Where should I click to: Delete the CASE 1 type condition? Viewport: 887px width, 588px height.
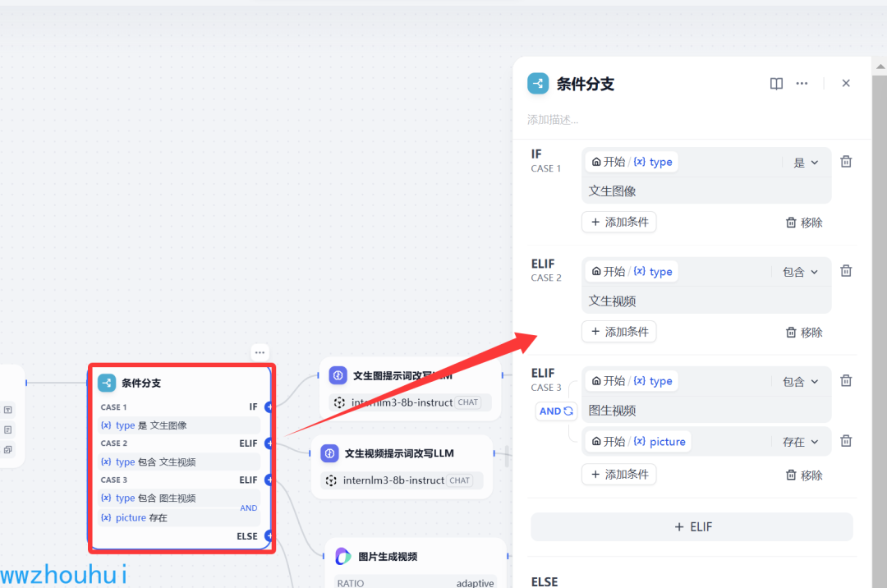coord(846,162)
